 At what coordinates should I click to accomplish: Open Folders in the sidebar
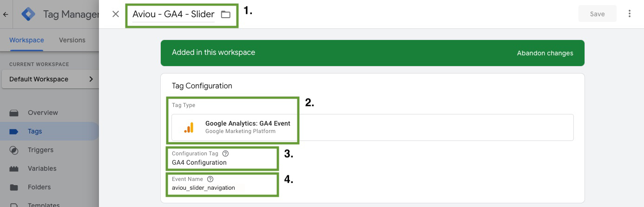click(x=39, y=187)
